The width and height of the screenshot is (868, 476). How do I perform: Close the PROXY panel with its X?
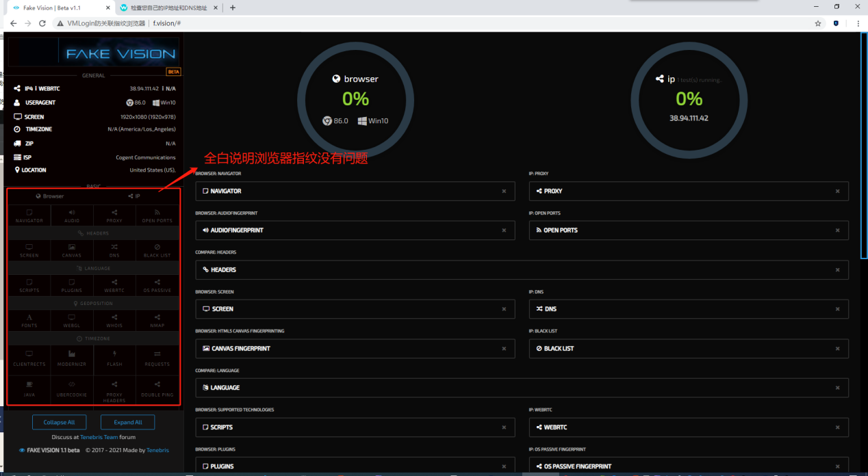(x=837, y=191)
